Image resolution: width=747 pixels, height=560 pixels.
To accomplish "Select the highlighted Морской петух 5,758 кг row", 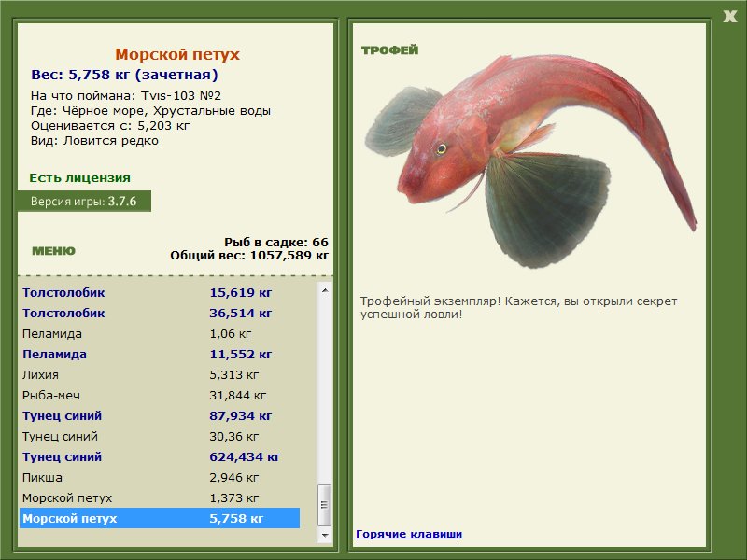I will click(x=160, y=518).
